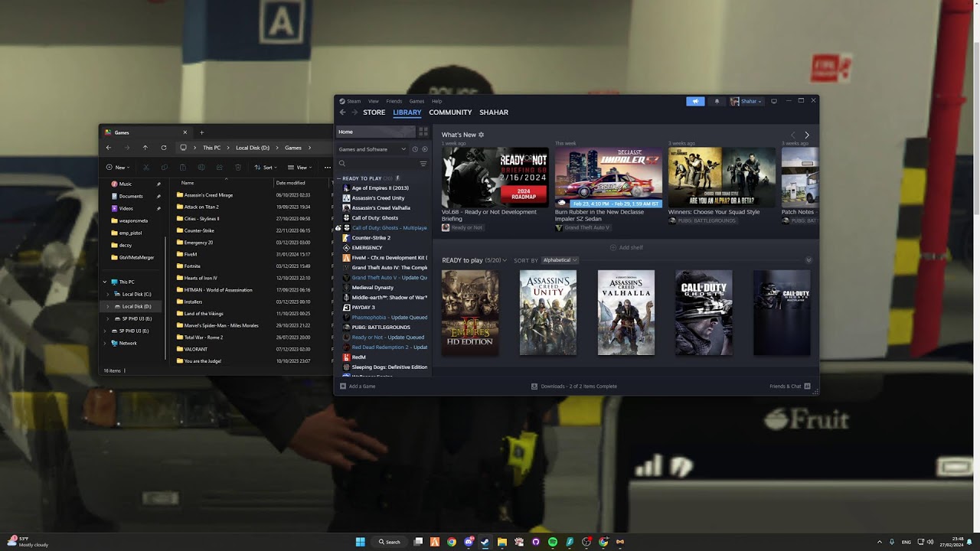Open the View menu in Steam
This screenshot has width=980, height=551.
(374, 101)
